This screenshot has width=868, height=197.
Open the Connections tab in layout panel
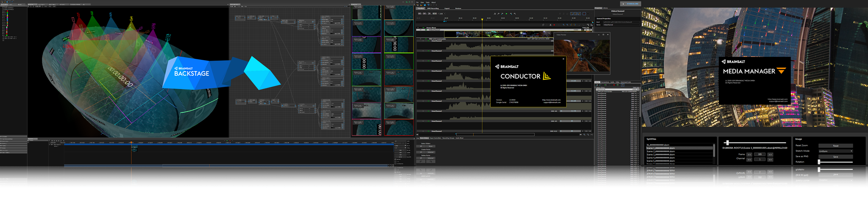pyautogui.click(x=605, y=82)
